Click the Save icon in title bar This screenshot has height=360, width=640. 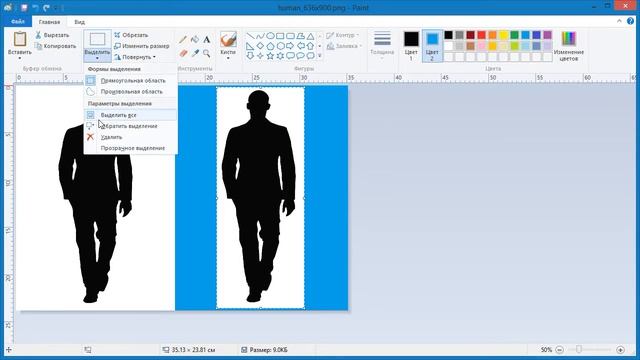pyautogui.click(x=24, y=7)
